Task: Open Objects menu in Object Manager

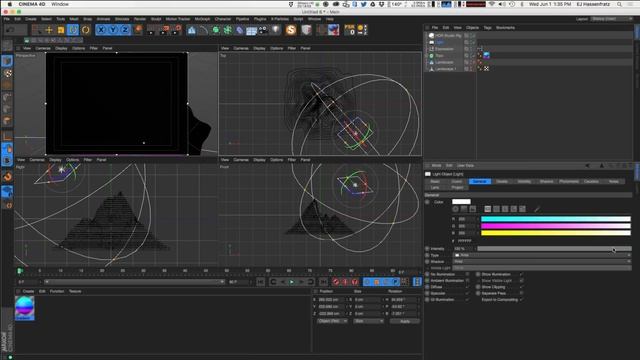Action: pos(472,28)
